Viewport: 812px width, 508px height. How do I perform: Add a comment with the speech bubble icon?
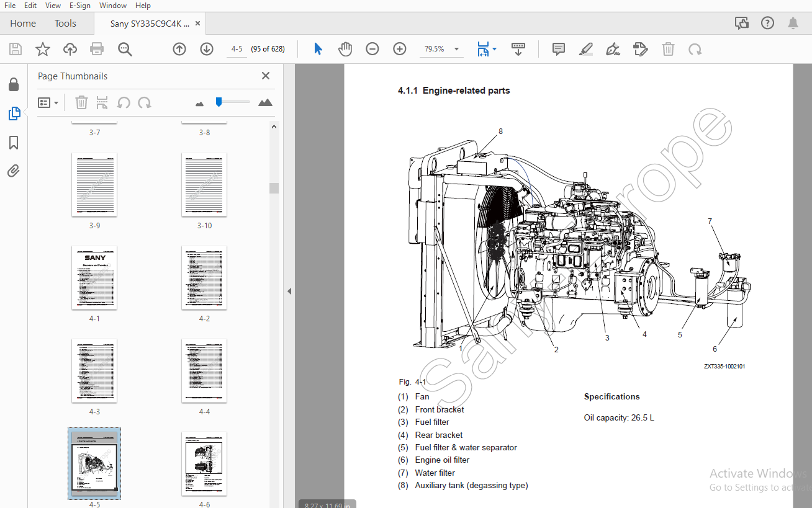(x=559, y=49)
